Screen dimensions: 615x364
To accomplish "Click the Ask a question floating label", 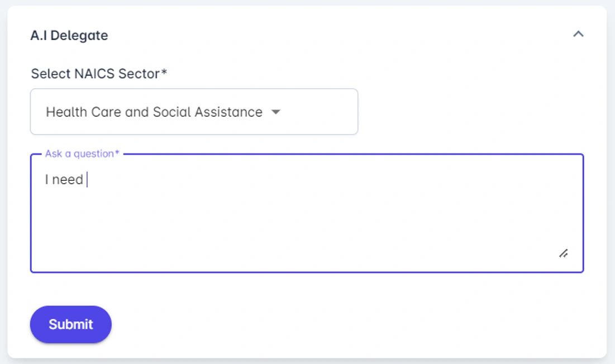I will pos(82,154).
